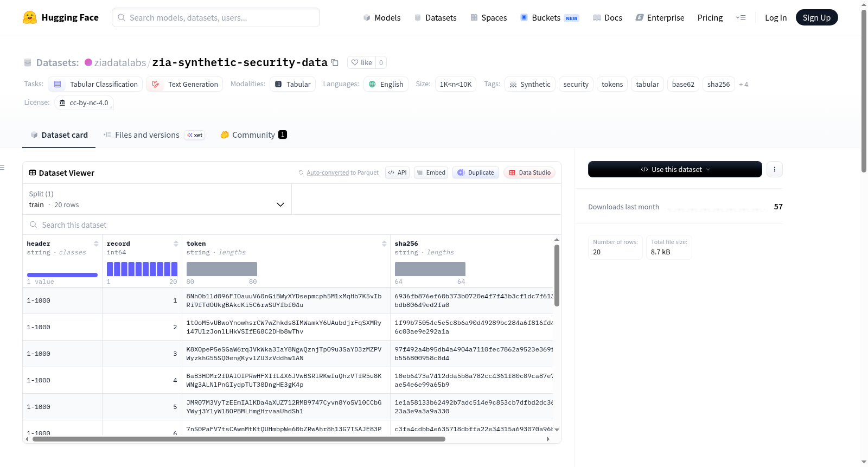Click the heart like button
Screen dimensions: 868x467
coord(361,62)
